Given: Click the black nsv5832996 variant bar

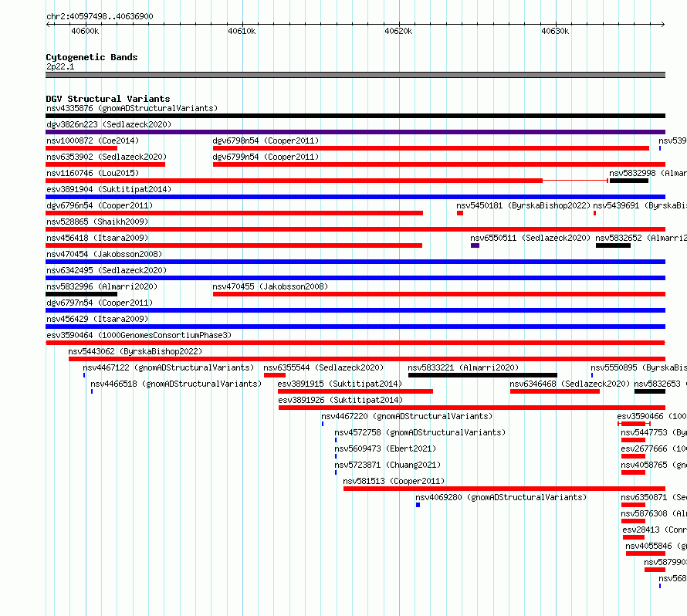Looking at the screenshot, I should pos(82,294).
